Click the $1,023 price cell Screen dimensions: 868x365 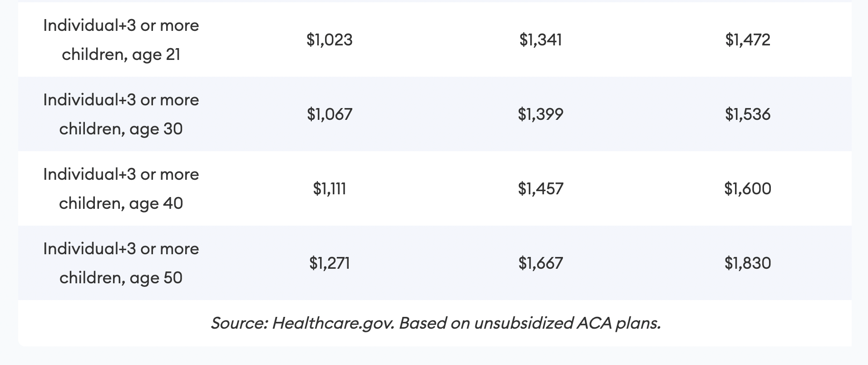330,40
